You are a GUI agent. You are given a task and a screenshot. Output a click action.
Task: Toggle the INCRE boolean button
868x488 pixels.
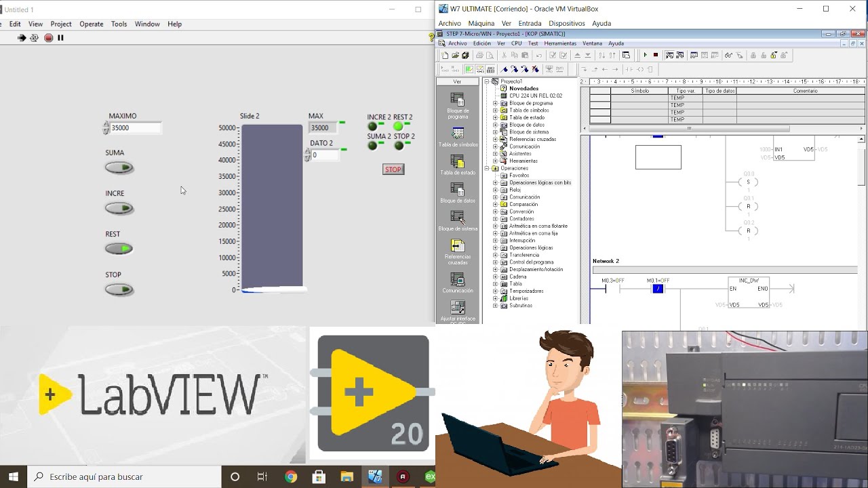[x=119, y=209]
